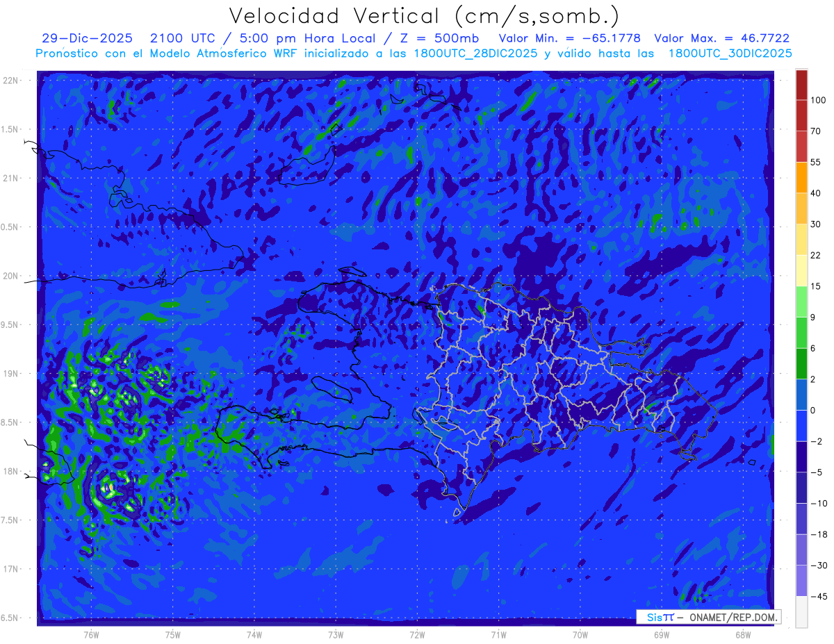Click the longitude label "71W"

click(x=498, y=635)
